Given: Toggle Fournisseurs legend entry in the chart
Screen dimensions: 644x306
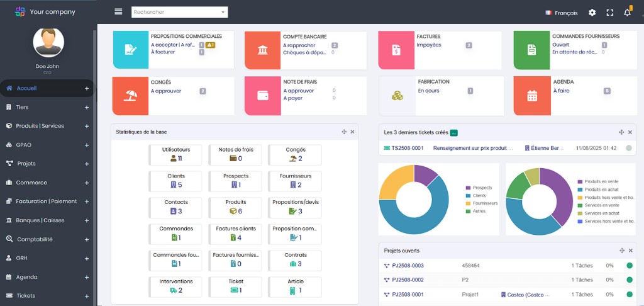Looking at the screenshot, I should tap(484, 203).
